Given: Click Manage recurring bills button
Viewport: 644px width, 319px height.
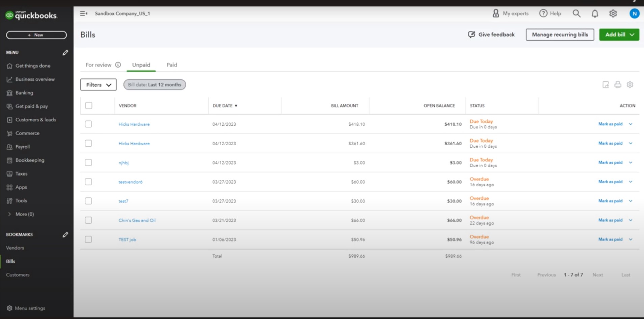Looking at the screenshot, I should pyautogui.click(x=560, y=35).
